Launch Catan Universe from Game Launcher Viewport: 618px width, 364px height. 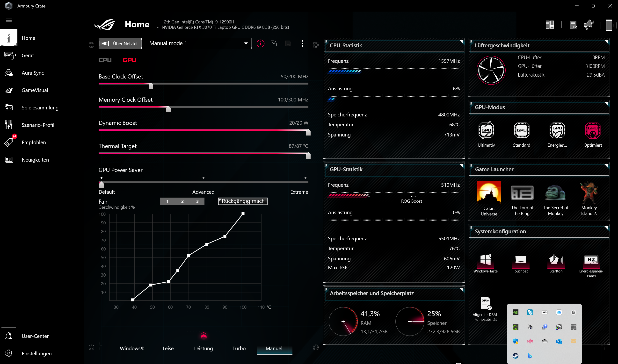tap(489, 193)
